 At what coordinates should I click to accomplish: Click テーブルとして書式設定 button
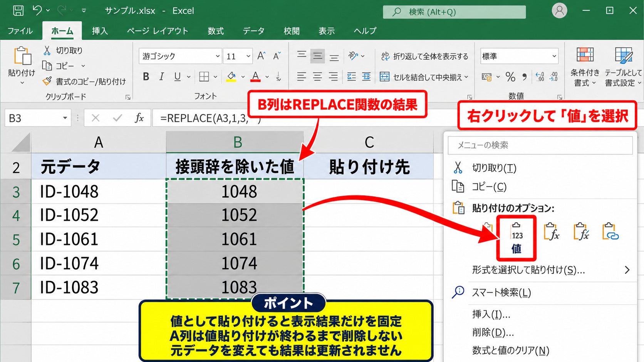tap(623, 67)
